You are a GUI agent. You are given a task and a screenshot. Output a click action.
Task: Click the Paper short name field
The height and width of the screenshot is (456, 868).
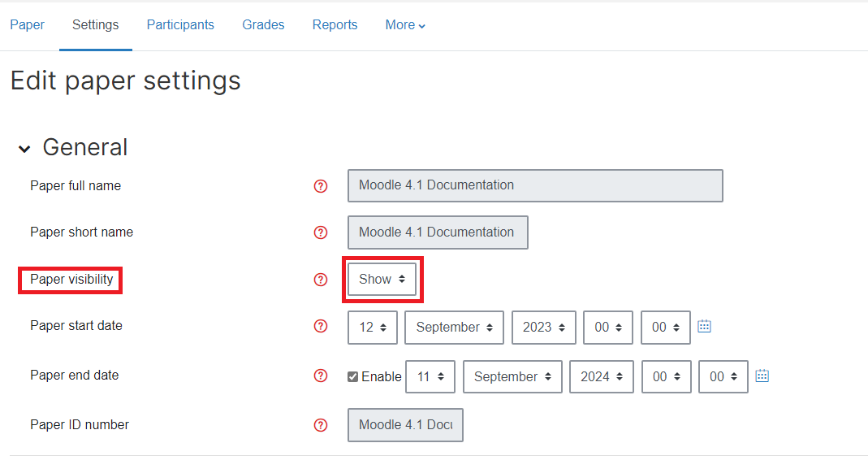coord(438,232)
